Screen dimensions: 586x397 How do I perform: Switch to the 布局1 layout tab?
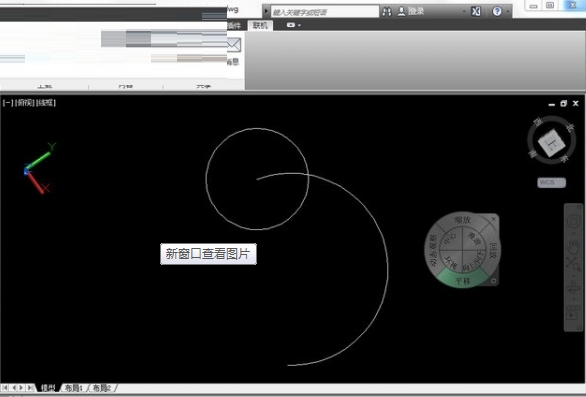73,388
